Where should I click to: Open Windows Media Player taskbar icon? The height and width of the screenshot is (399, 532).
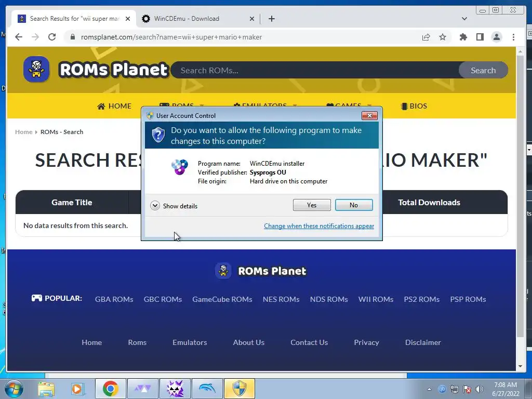click(x=77, y=389)
